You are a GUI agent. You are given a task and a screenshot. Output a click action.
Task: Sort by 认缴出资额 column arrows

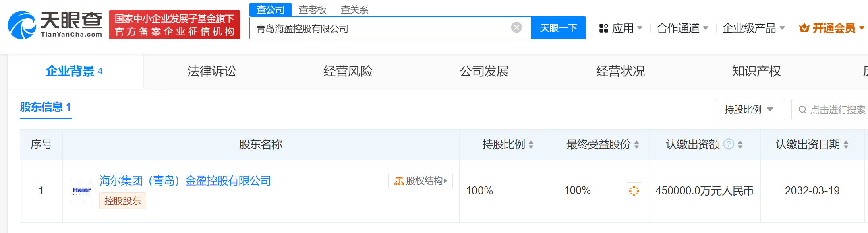pyautogui.click(x=740, y=144)
